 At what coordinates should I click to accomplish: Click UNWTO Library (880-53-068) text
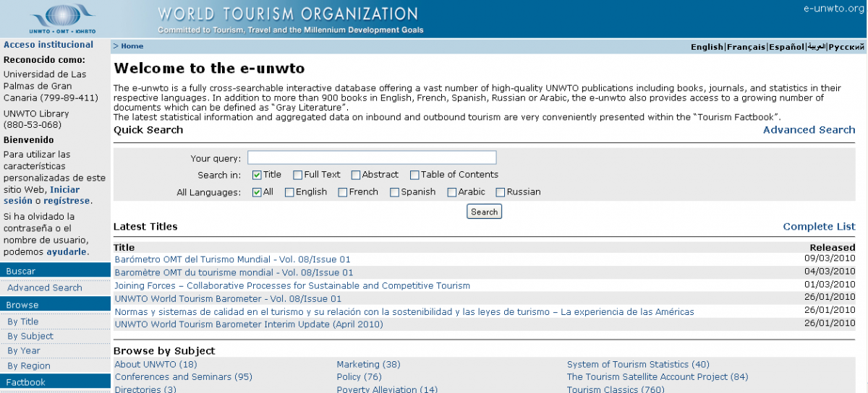(36, 119)
